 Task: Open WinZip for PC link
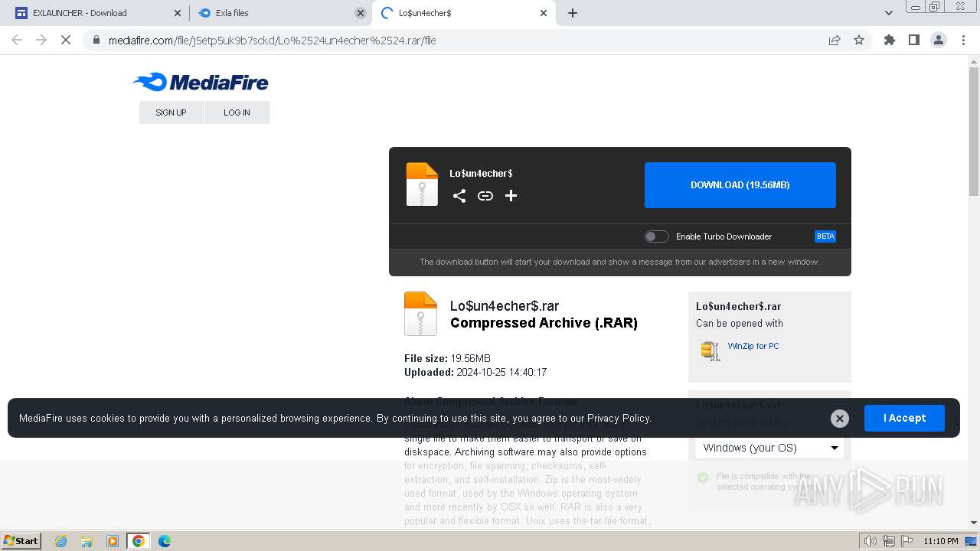[x=753, y=346]
